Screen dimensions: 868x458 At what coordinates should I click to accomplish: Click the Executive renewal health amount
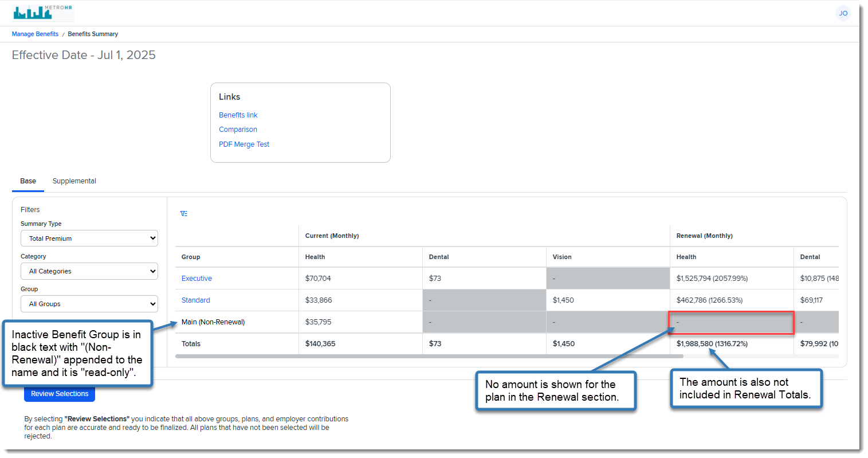point(712,279)
